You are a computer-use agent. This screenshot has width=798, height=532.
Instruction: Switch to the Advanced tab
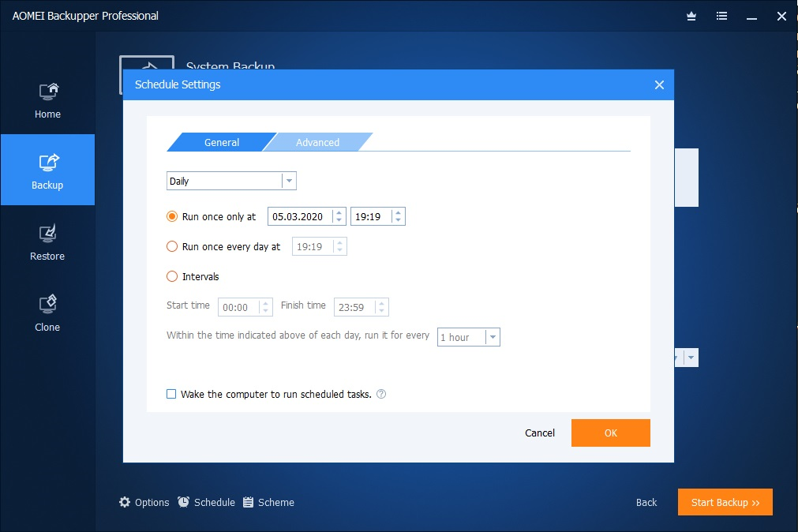pyautogui.click(x=317, y=143)
